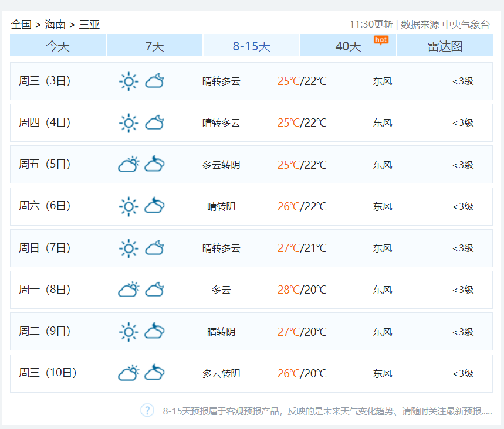Go to the 全国 breadcrumb link
The image size is (504, 429).
pos(21,25)
